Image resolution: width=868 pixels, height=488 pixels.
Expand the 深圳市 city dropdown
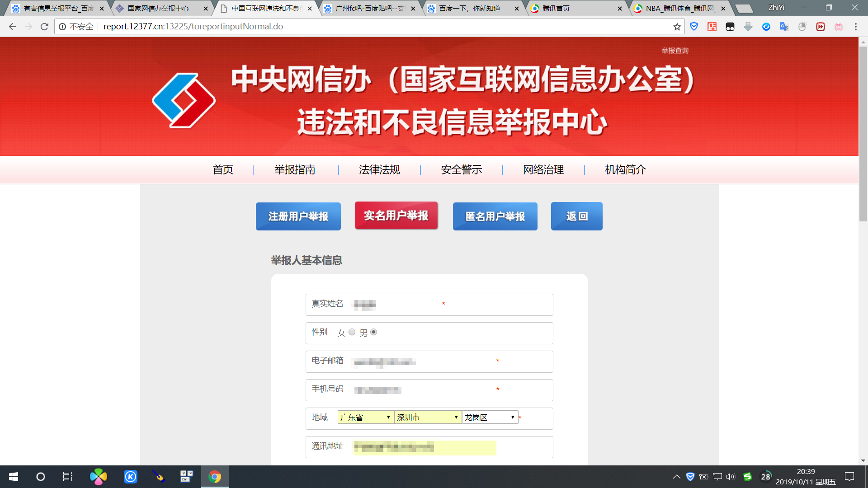click(428, 417)
